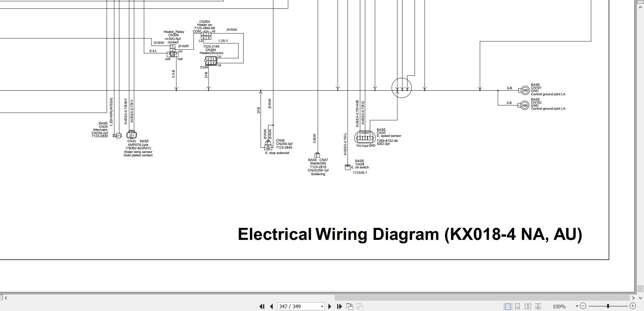Open the page number dropdown arrow
The height and width of the screenshot is (311, 644).
click(322, 306)
